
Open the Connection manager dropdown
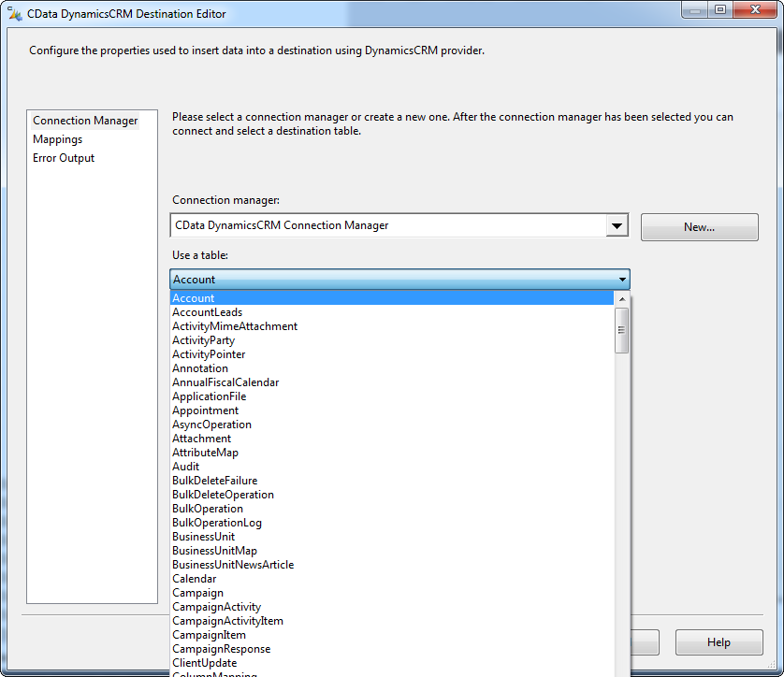point(617,224)
